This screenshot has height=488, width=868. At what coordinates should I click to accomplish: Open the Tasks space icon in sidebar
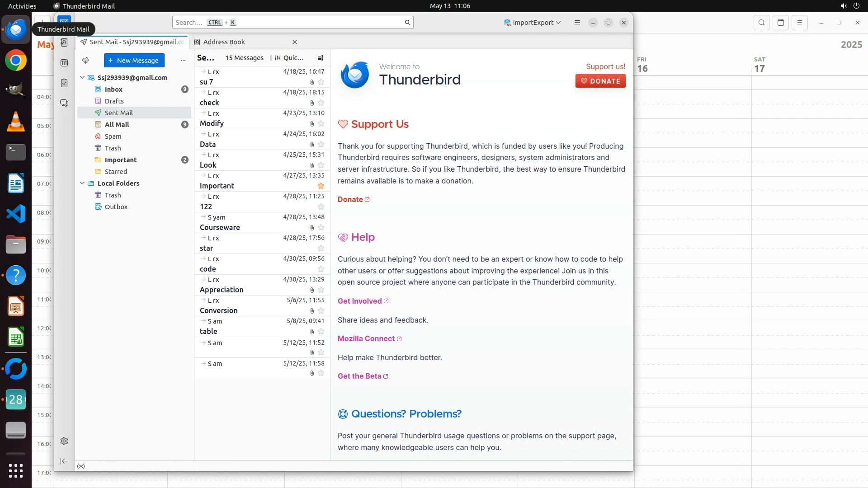(x=64, y=83)
